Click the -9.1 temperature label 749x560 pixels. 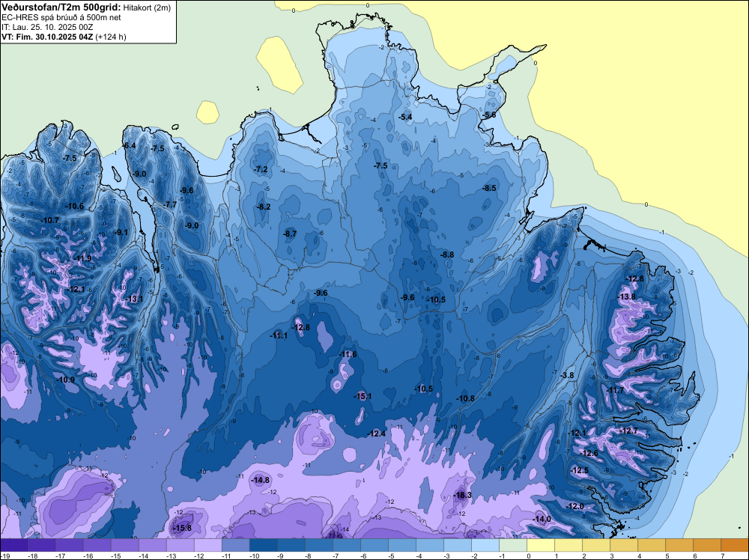pos(121,233)
